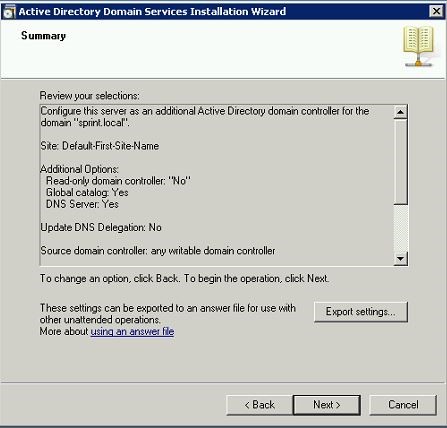Open the 'using an answer file' link
Screen dimensions: 447x428
132,332
